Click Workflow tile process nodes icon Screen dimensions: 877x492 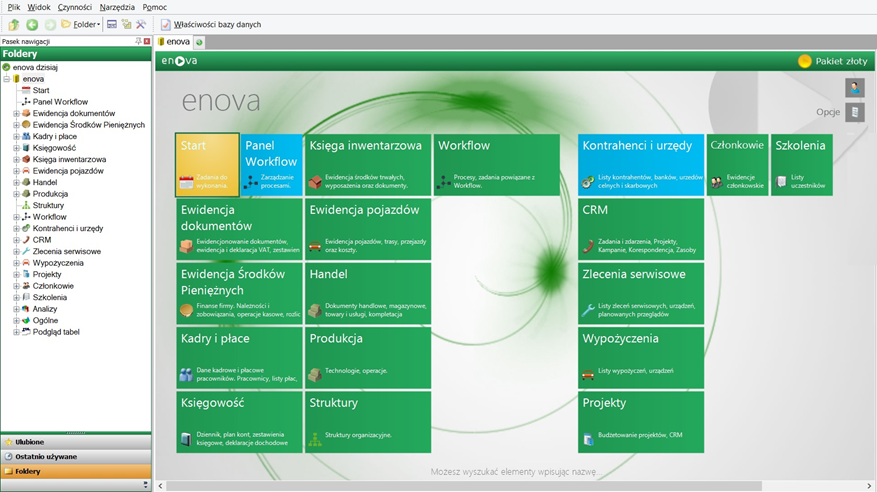click(x=444, y=182)
